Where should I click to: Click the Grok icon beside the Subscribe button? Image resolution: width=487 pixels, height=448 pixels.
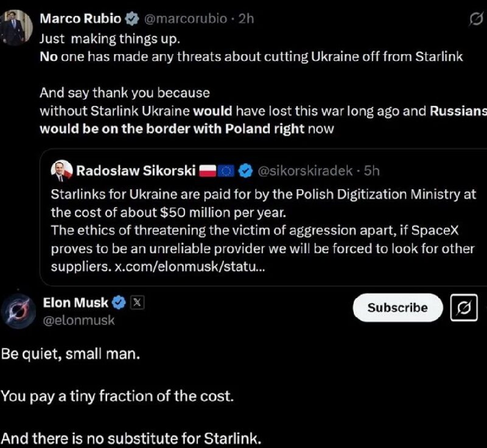[463, 308]
